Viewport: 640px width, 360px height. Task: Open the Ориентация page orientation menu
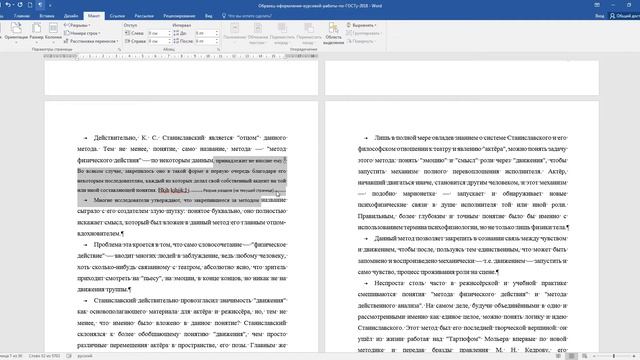tap(16, 32)
